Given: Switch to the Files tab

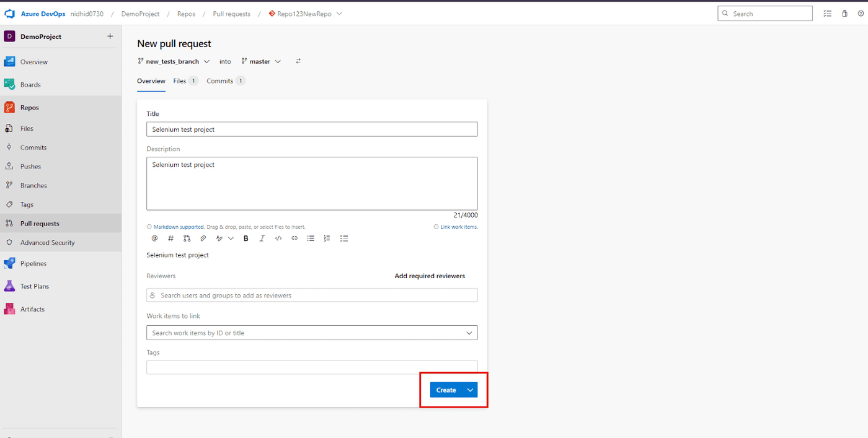Looking at the screenshot, I should [185, 81].
